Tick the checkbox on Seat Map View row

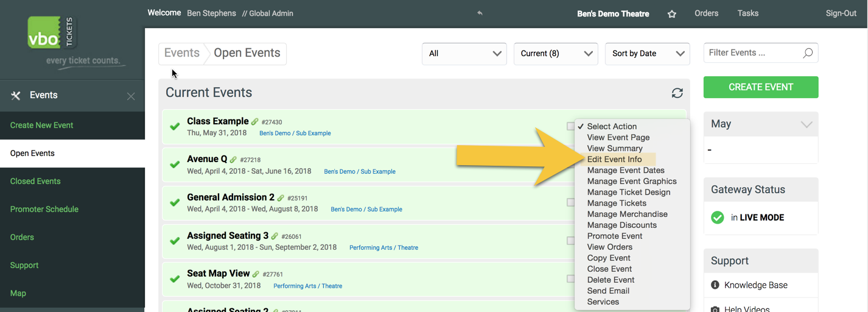570,278
